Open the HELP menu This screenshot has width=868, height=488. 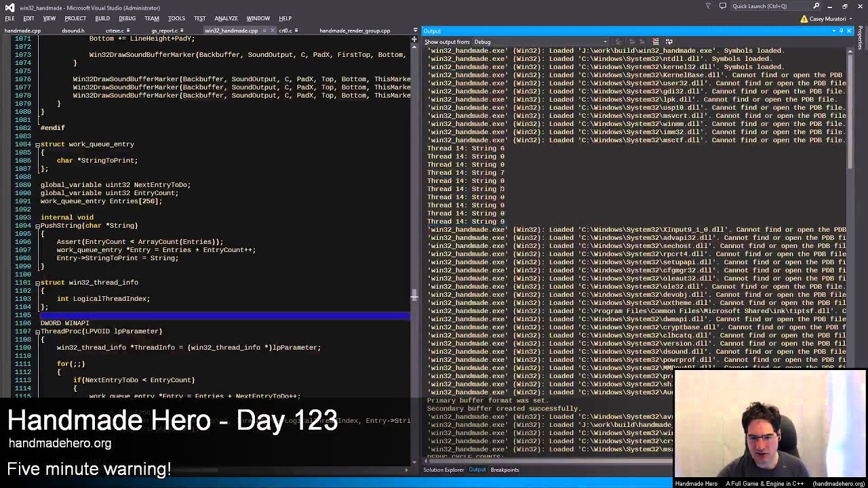tap(285, 18)
